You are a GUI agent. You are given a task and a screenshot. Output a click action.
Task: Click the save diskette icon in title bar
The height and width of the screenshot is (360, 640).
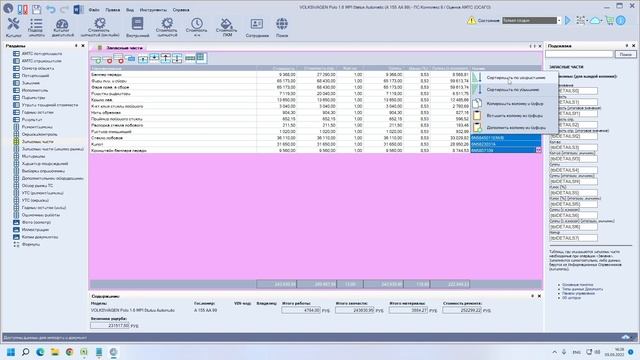coord(36,9)
